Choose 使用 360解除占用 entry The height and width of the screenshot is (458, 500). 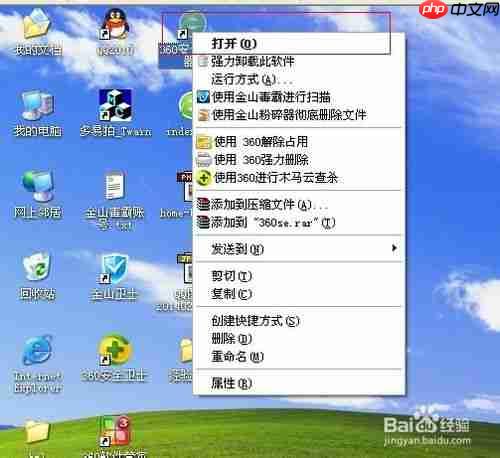coord(299,142)
